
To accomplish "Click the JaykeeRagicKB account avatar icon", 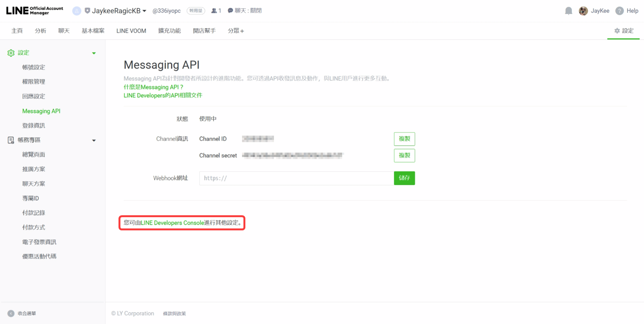I will [77, 11].
